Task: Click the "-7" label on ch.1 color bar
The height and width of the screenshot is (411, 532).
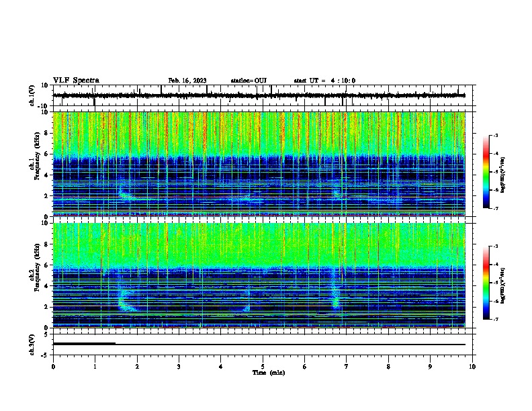Action: (x=495, y=209)
